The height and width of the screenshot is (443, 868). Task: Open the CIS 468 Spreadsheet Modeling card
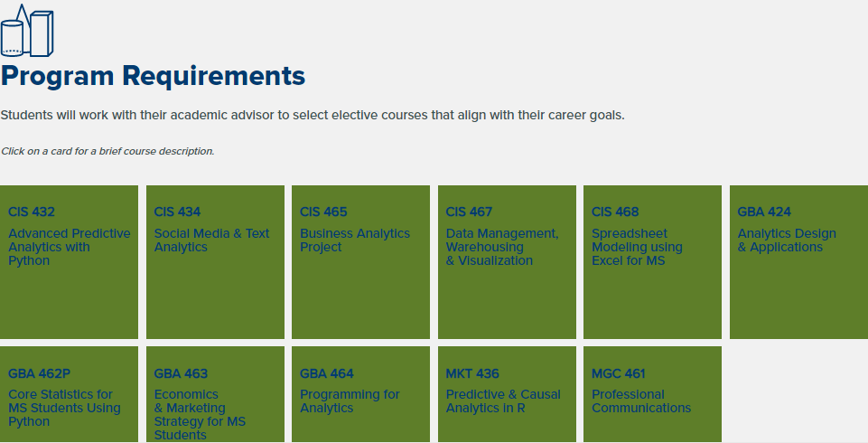coord(652,262)
